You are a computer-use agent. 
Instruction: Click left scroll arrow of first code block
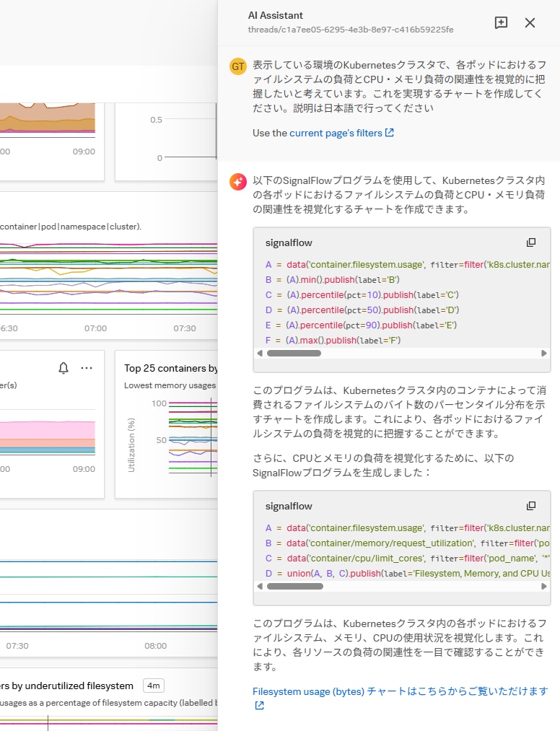pos(260,354)
